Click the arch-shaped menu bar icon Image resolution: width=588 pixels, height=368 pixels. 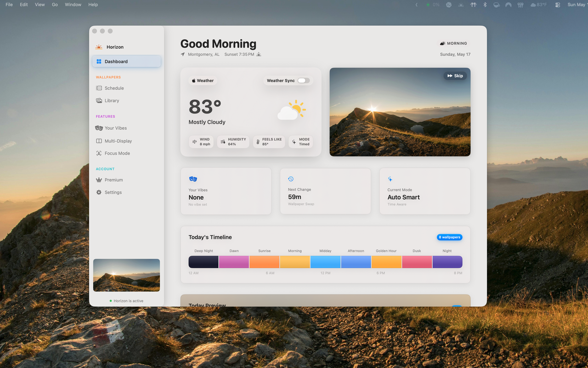(x=508, y=5)
